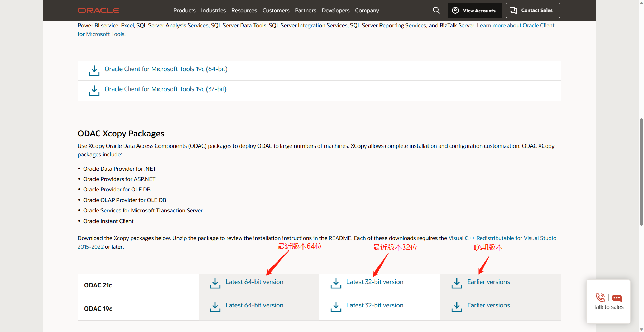The height and width of the screenshot is (332, 644).
Task: Open the Developers menu
Action: [x=335, y=10]
